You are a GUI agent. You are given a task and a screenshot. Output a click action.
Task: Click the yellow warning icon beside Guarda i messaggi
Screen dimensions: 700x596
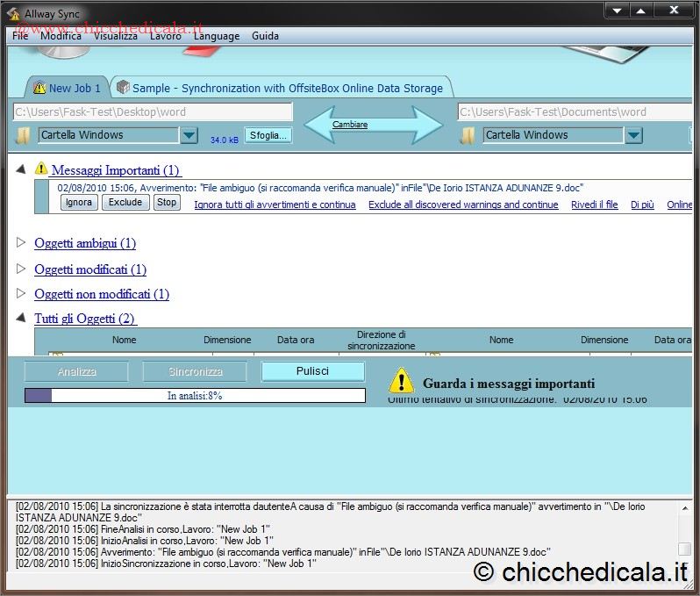click(401, 380)
